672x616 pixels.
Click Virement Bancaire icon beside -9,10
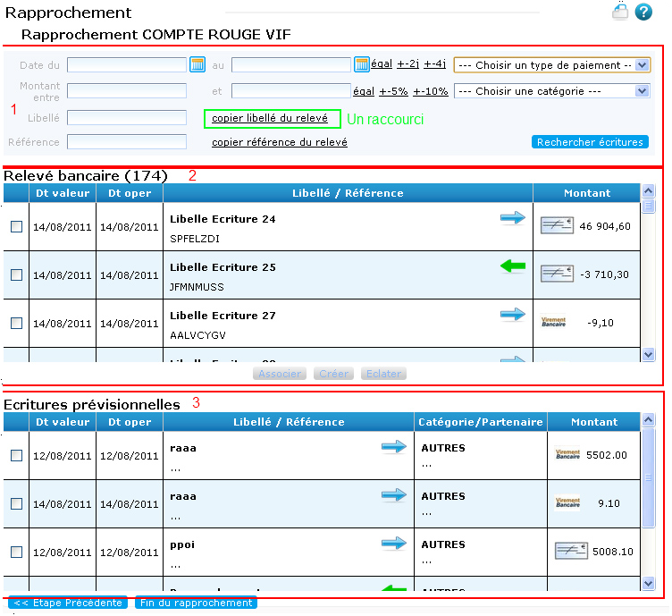[553, 322]
